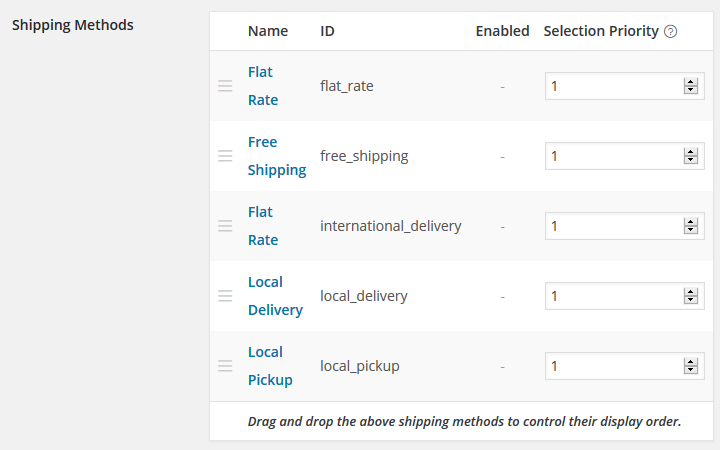Screen dimensions: 720x450
Task: Decrease the local_delivery priority with down arrow
Action: 690,301
